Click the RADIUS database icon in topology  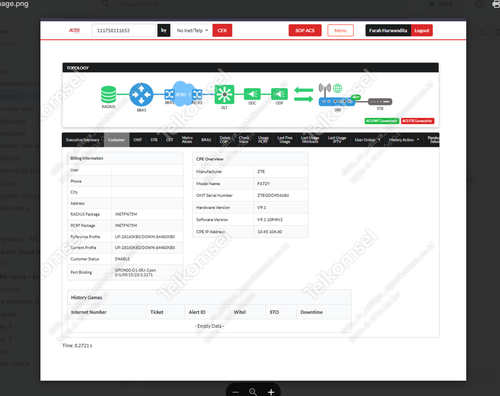click(x=108, y=94)
